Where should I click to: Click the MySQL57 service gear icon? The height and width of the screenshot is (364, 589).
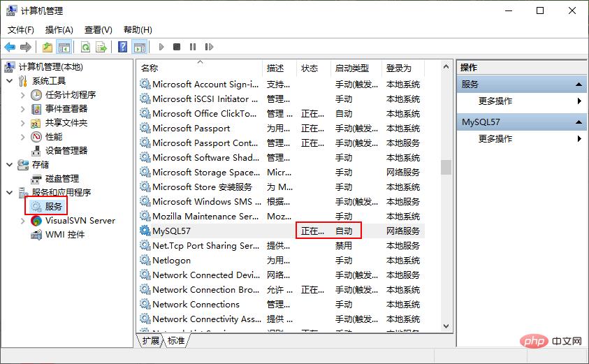point(145,231)
